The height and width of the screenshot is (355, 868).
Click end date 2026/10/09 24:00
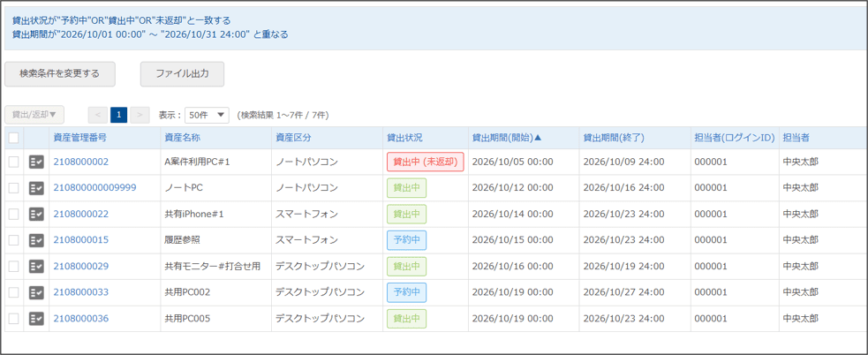click(x=624, y=162)
